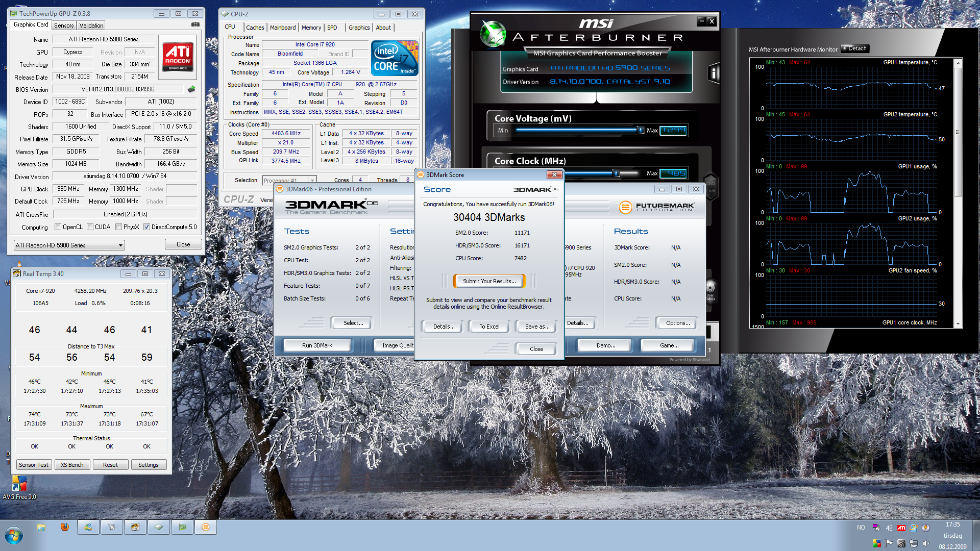Viewport: 980px width, 551px height.
Task: Click ATI Catalyst tray icon
Action: click(x=901, y=528)
